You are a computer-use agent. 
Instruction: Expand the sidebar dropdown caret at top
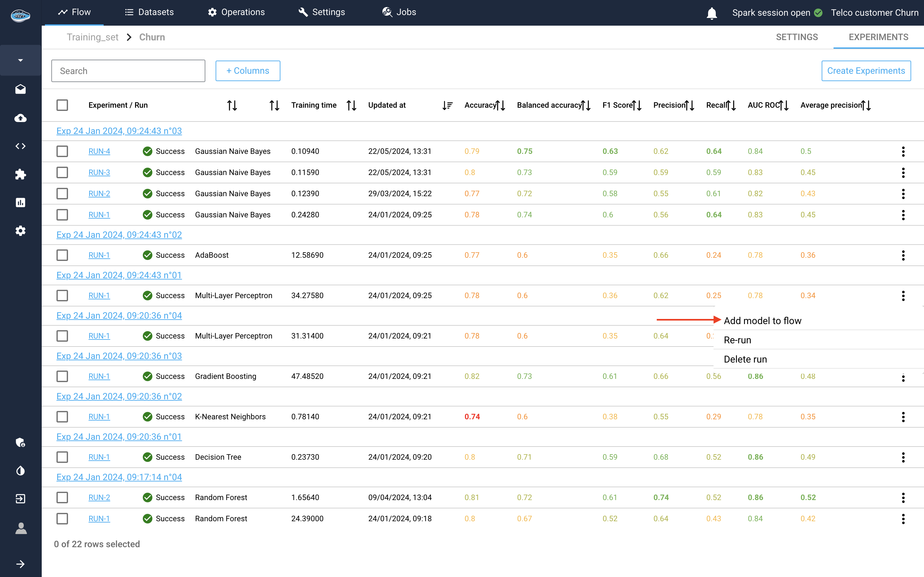pos(21,60)
